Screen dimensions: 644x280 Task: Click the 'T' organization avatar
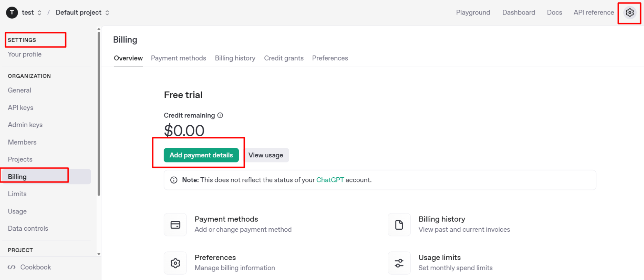(12, 13)
